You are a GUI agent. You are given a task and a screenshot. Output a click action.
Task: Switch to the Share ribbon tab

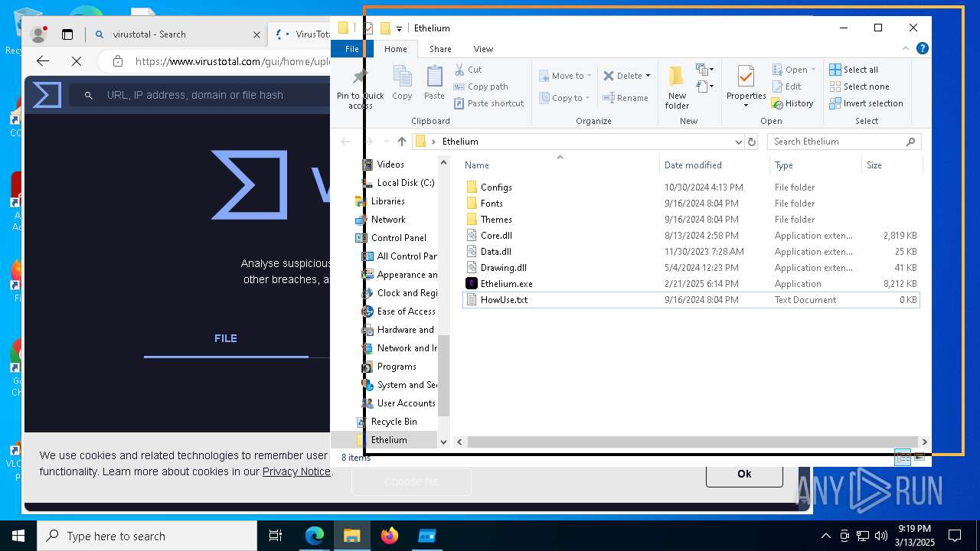[440, 49]
